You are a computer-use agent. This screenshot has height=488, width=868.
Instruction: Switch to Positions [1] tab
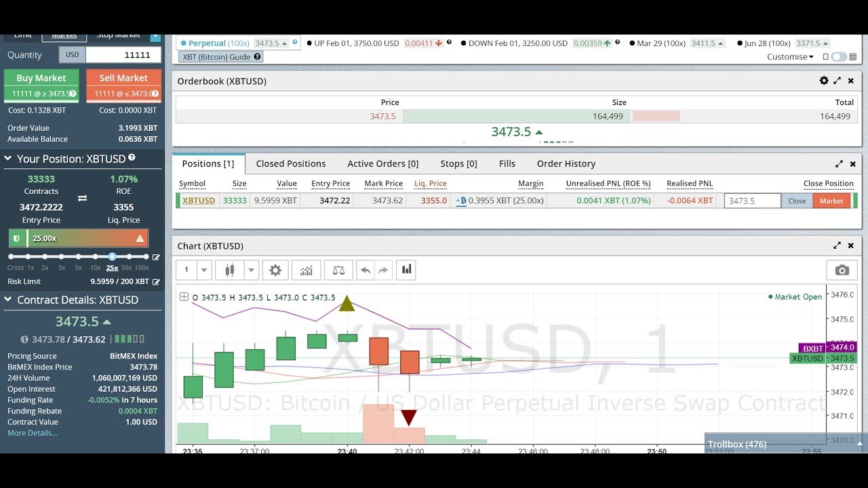coord(208,163)
